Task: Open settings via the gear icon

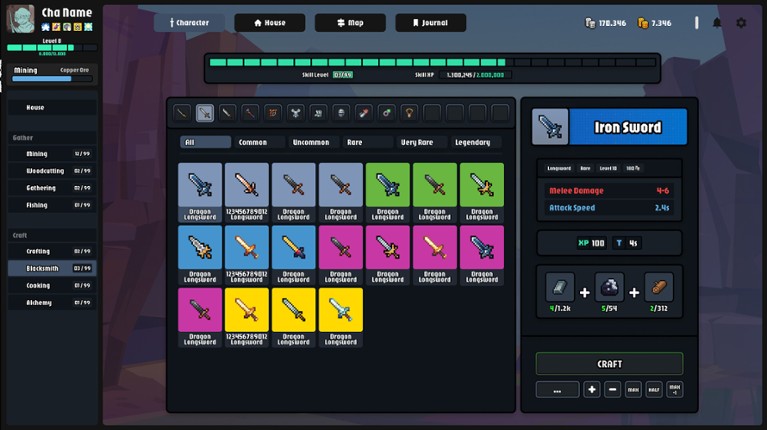Action: point(741,23)
